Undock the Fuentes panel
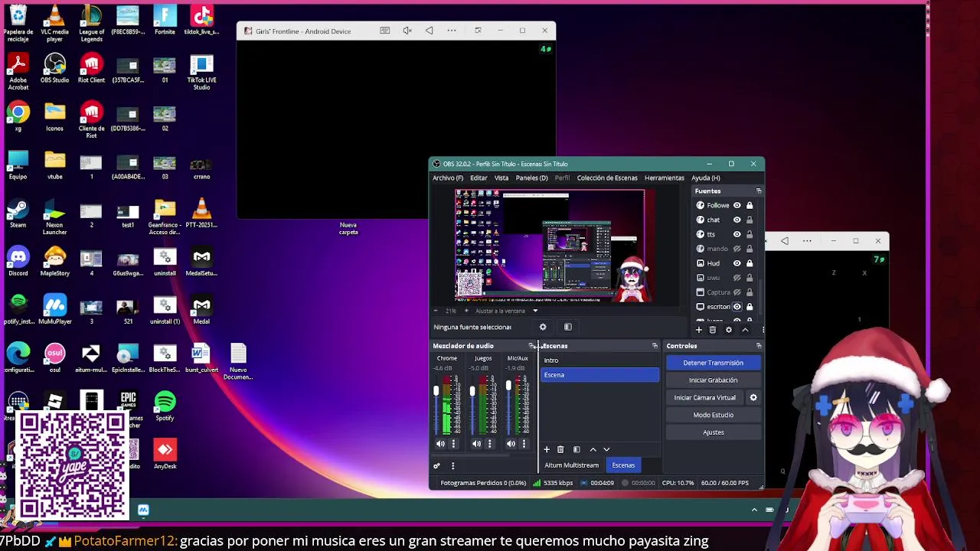980x551 pixels. pos(759,191)
